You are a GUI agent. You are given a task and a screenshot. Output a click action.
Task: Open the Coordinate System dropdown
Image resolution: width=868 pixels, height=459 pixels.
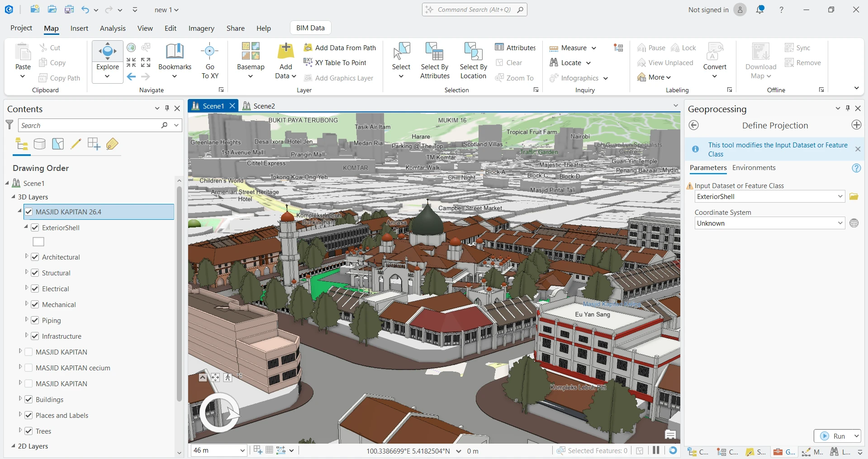tap(840, 223)
